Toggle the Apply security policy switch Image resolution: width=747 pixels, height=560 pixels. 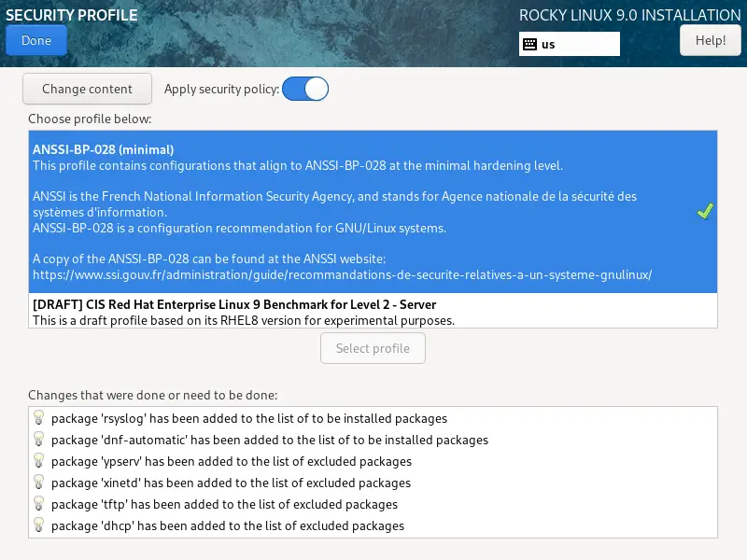click(x=305, y=89)
